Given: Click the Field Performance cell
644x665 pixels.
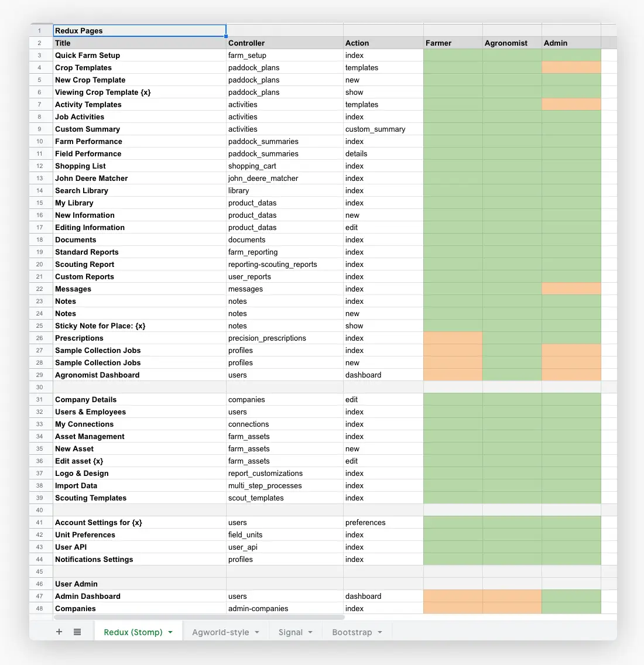Looking at the screenshot, I should 140,153.
